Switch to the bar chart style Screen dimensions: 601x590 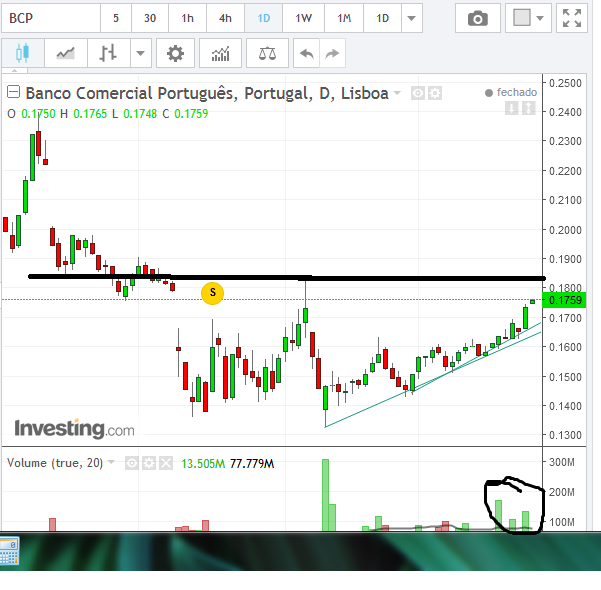tap(108, 53)
